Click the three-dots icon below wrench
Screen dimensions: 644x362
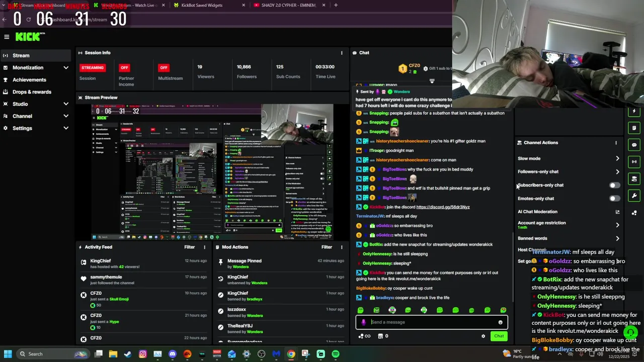point(634,213)
